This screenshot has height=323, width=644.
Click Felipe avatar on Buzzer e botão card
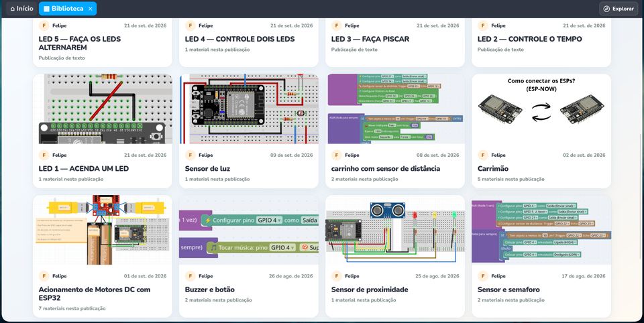pos(190,276)
